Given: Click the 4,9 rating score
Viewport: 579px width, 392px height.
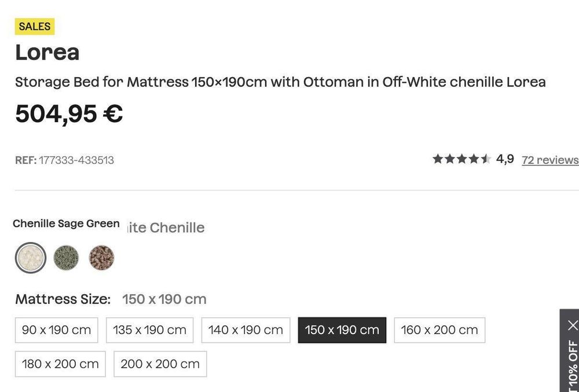Looking at the screenshot, I should coord(505,159).
